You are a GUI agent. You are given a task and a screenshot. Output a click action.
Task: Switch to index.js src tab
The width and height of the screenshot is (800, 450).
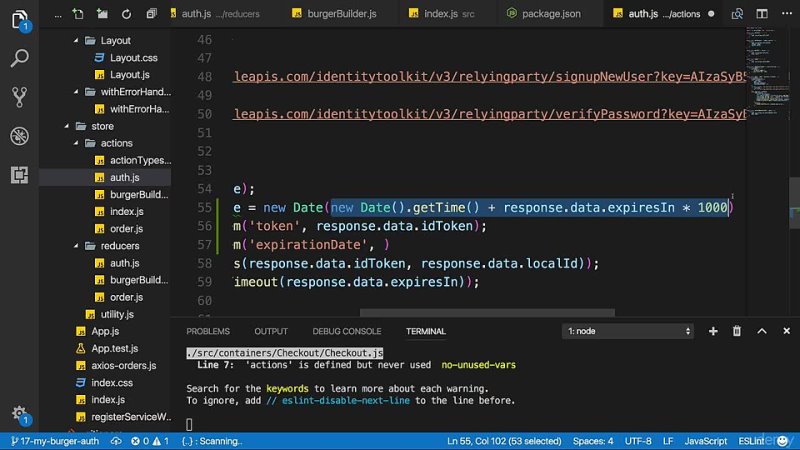(x=442, y=14)
